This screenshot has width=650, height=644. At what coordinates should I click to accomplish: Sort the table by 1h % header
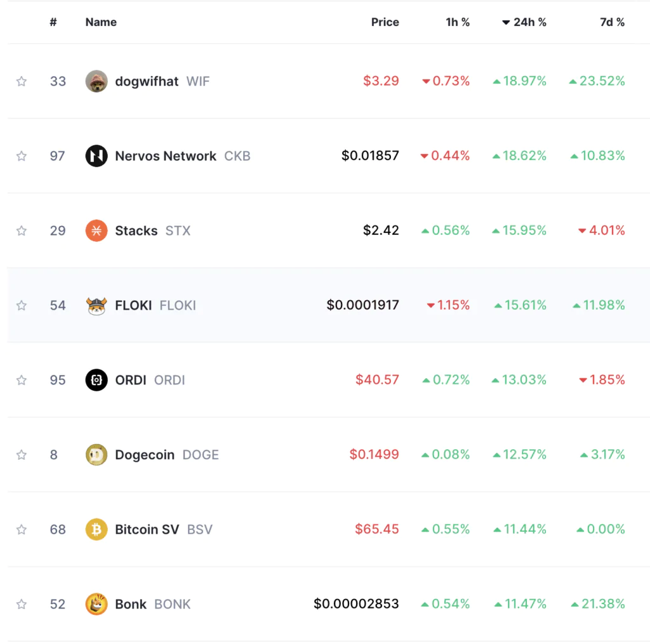[x=458, y=22]
